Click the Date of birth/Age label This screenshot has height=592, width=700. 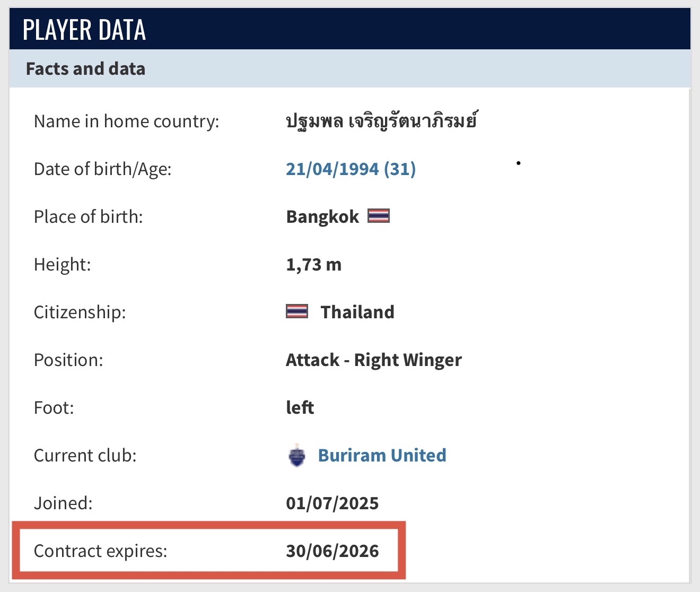click(102, 169)
